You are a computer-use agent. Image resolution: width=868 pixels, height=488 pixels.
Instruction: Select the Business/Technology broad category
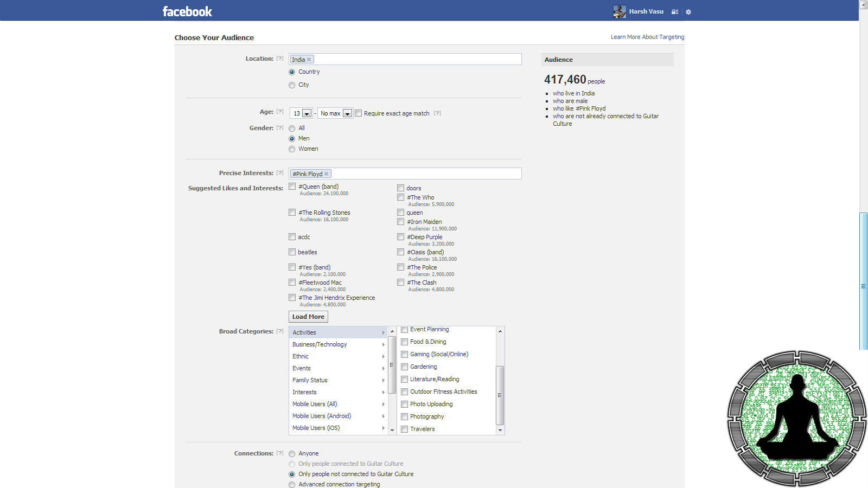coord(339,345)
